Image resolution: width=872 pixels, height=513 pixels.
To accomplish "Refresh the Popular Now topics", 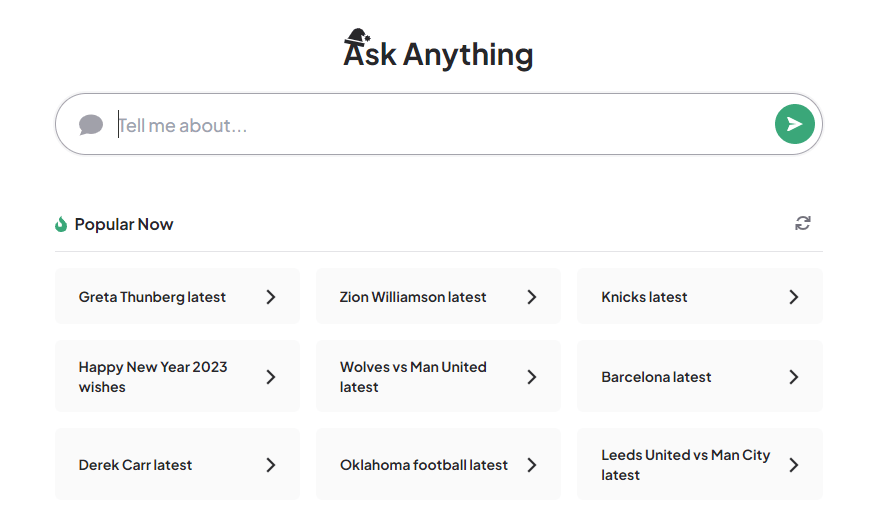I will [802, 223].
